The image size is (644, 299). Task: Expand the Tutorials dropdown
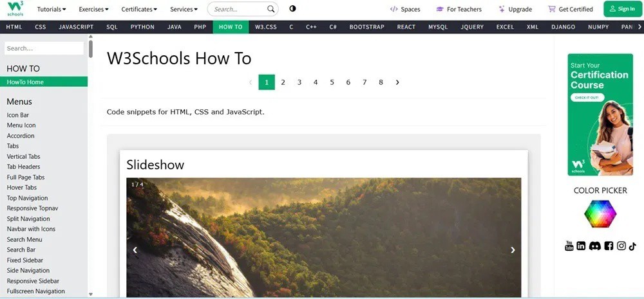point(52,9)
